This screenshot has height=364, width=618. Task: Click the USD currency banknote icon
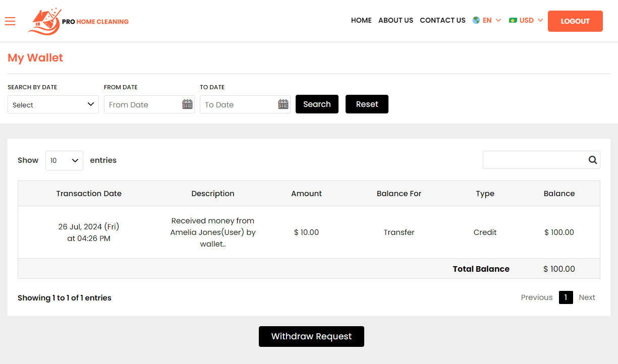click(513, 20)
